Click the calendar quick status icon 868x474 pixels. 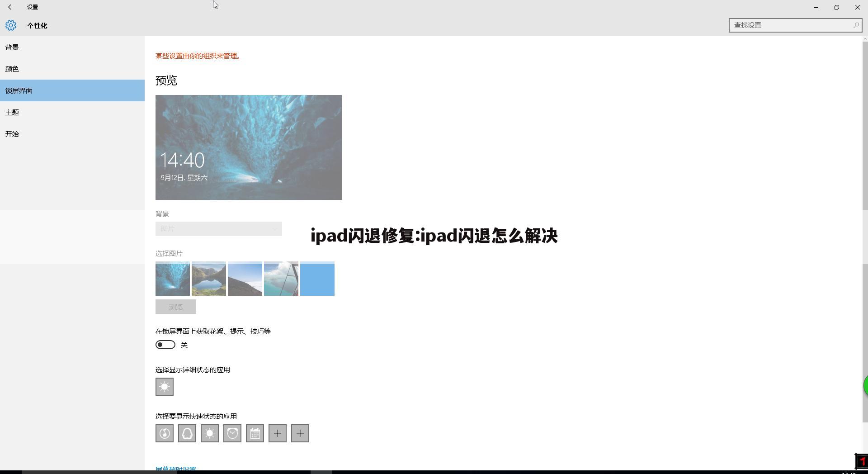pos(255,433)
